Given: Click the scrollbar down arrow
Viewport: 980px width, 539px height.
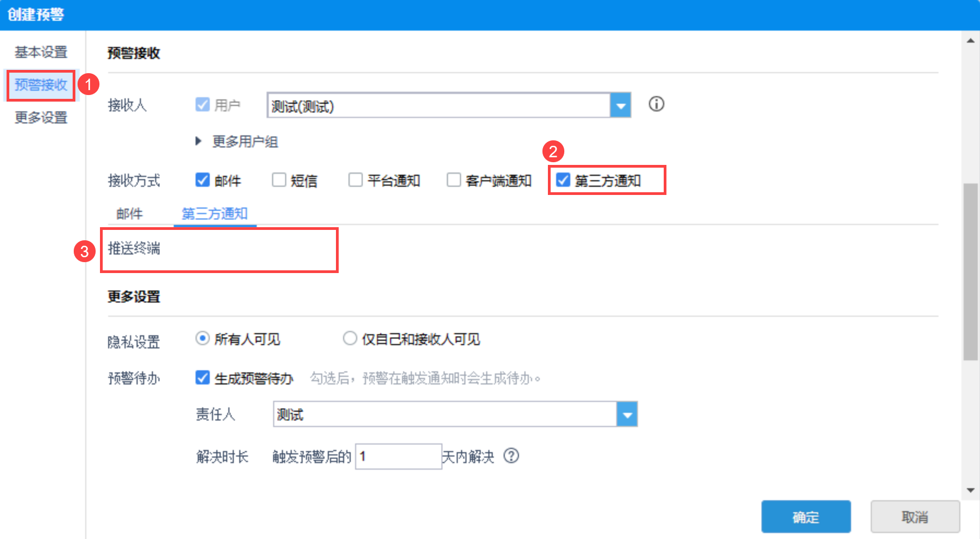Looking at the screenshot, I should (x=971, y=490).
